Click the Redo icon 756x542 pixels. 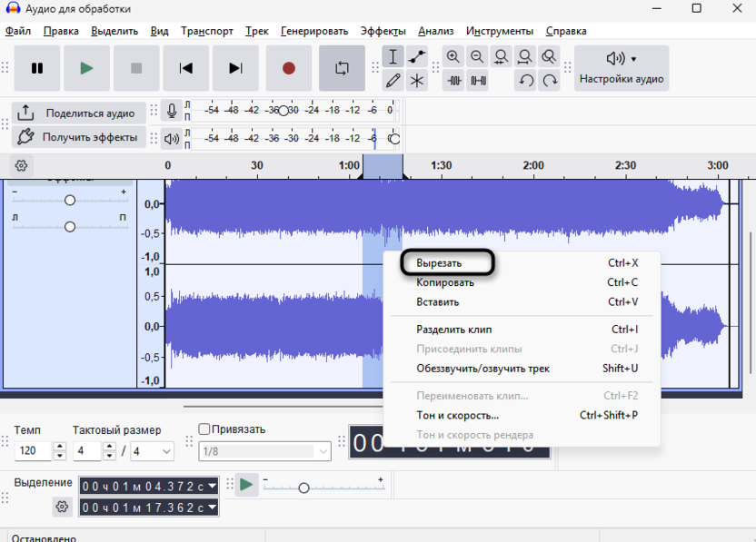coord(549,81)
